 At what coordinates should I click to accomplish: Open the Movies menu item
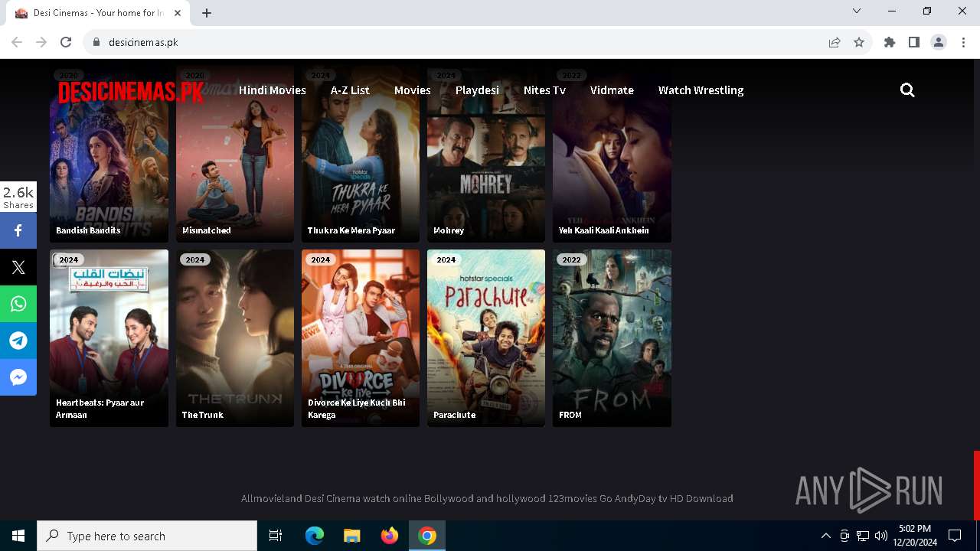click(x=413, y=90)
